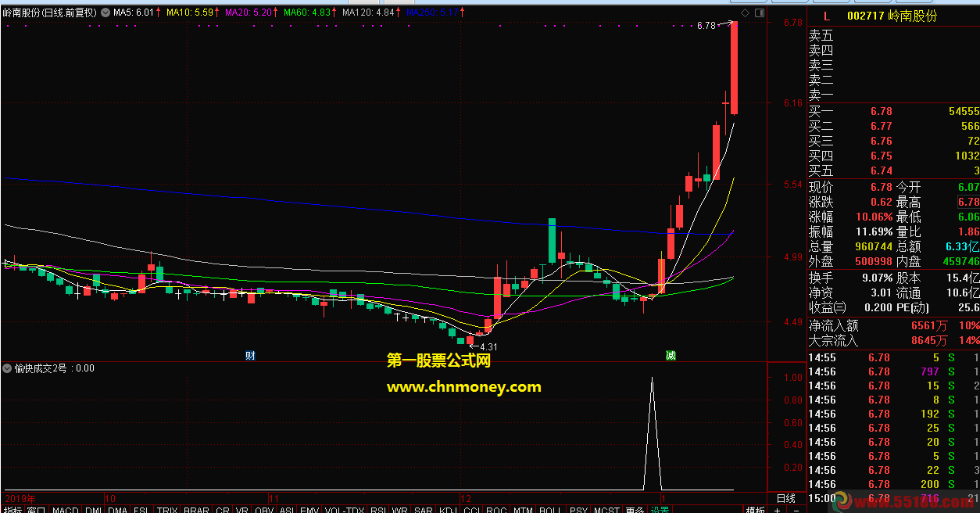Switch to the BRAR indicator tab
Viewport: 980px width, 513px height.
pos(196,510)
